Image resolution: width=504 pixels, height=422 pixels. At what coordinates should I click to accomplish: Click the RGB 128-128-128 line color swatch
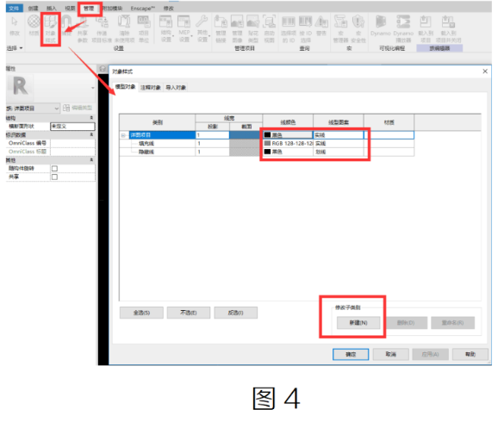(267, 143)
